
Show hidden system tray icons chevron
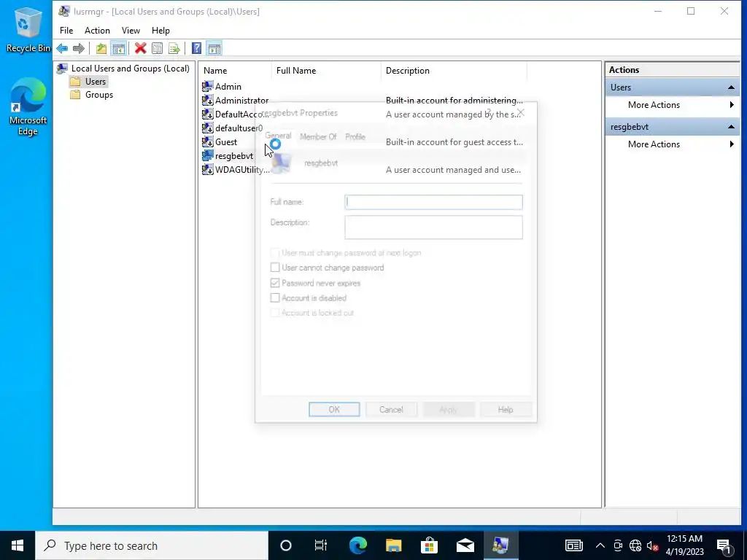600,545
